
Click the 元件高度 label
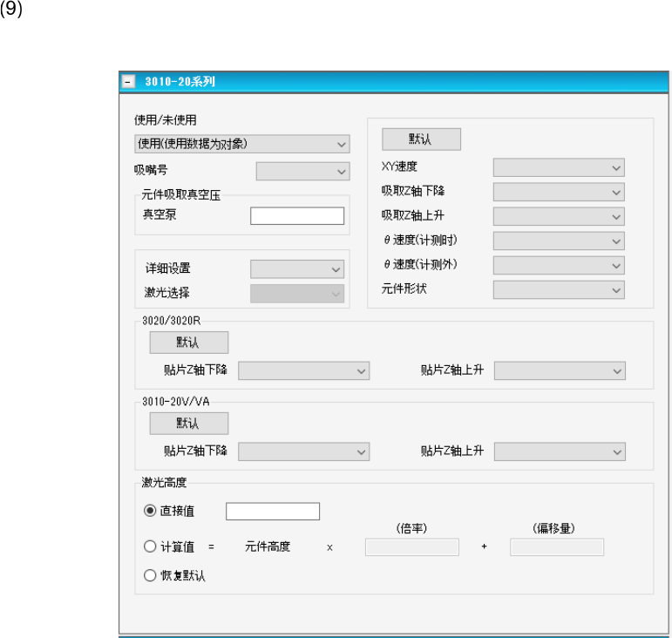(268, 546)
